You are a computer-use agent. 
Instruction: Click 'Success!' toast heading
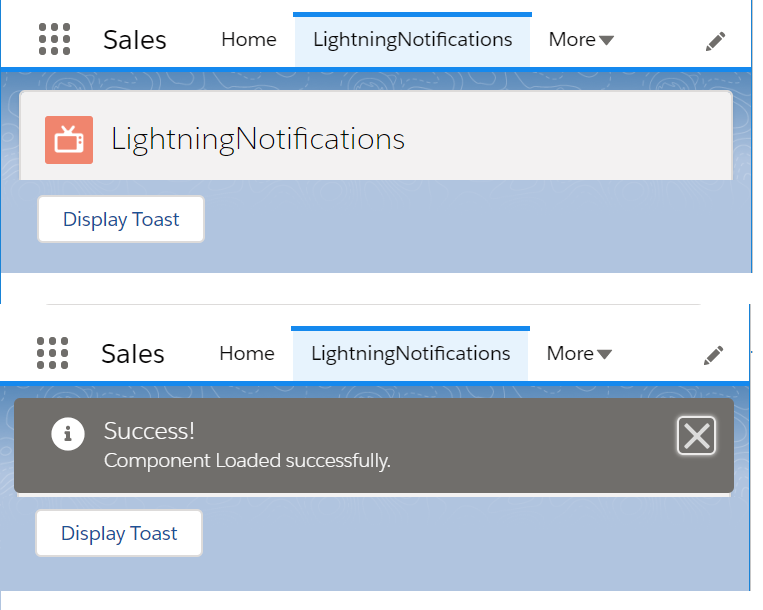click(x=149, y=431)
